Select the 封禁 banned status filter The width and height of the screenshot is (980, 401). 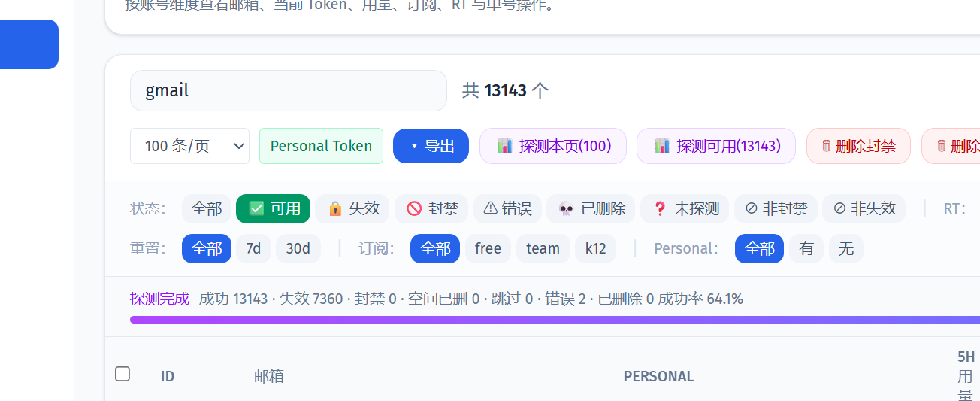click(x=431, y=208)
